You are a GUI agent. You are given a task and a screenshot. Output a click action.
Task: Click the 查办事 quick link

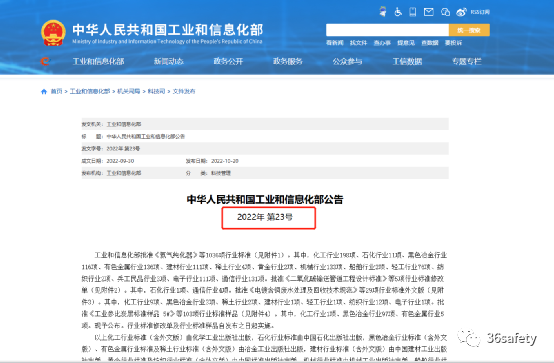tap(382, 43)
